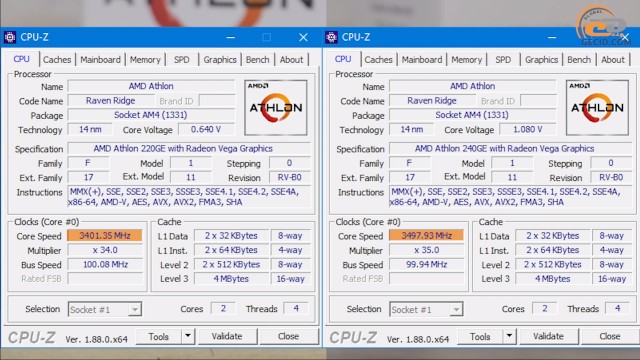Expand Socket #1 selection dropdown in right window
Screen dimensions: 640x360
456,310
